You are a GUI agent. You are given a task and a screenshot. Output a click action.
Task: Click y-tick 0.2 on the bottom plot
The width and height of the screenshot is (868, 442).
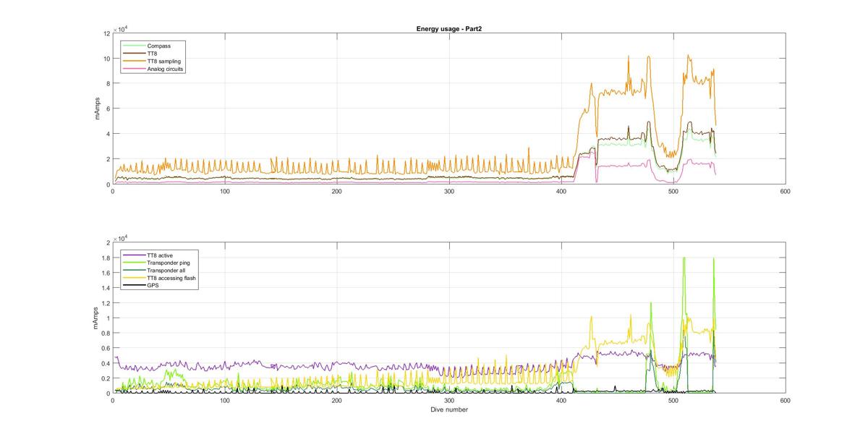(x=106, y=379)
